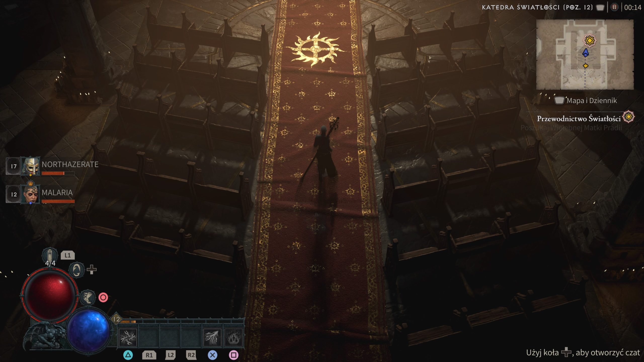Click the MALARIA player name

coord(57,193)
